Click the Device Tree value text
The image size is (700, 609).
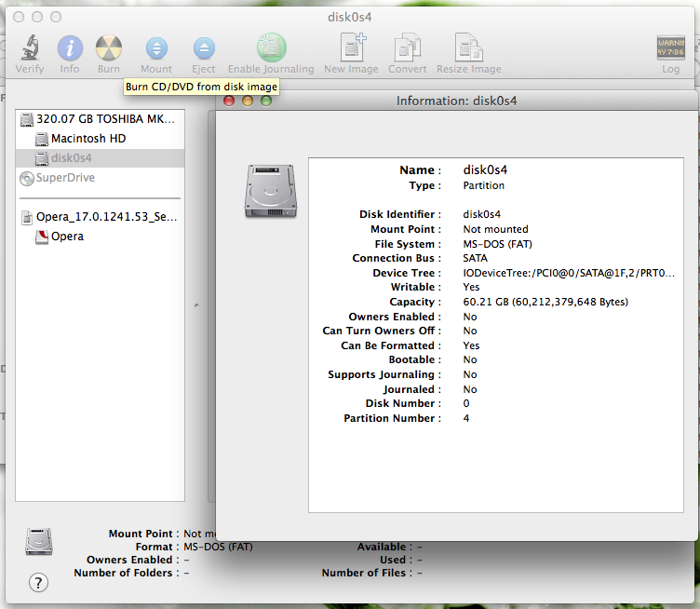[569, 273]
